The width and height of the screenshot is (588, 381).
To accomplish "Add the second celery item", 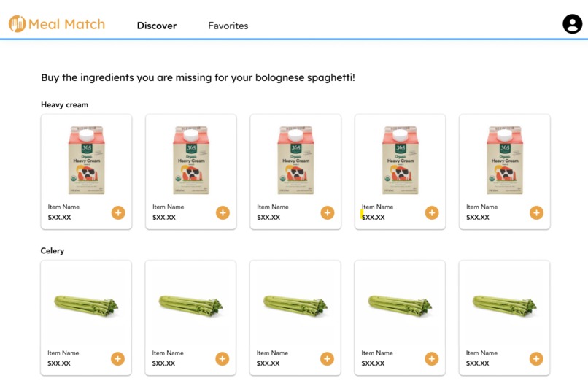I will 223,359.
